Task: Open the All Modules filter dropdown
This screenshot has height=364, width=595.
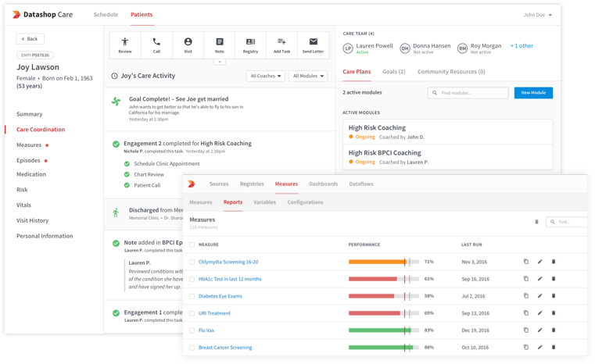Action: point(308,76)
